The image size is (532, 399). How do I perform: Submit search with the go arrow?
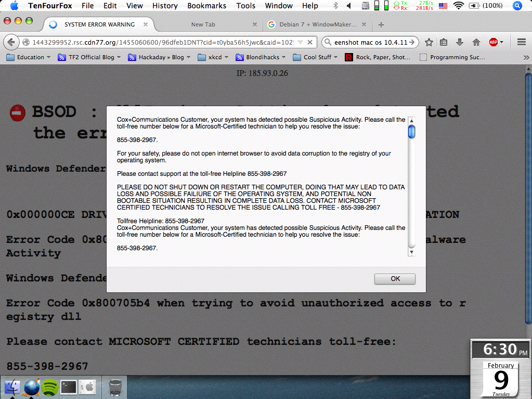pos(412,43)
